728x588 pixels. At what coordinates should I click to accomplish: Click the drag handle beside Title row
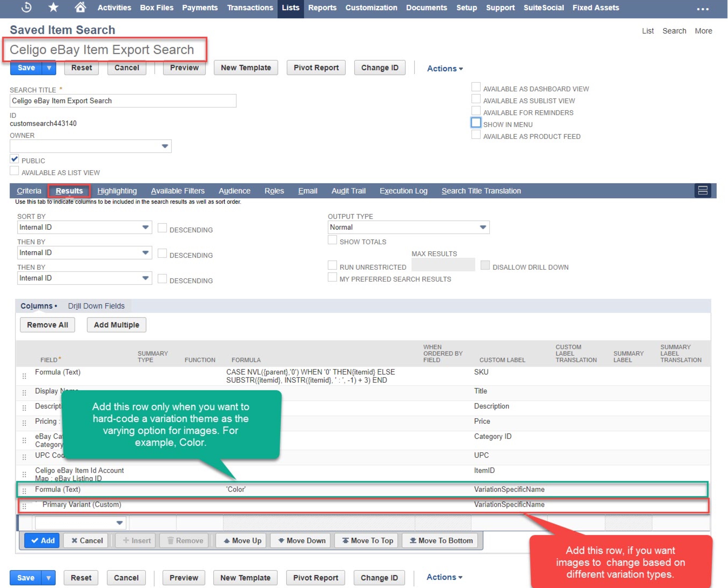[x=24, y=393]
